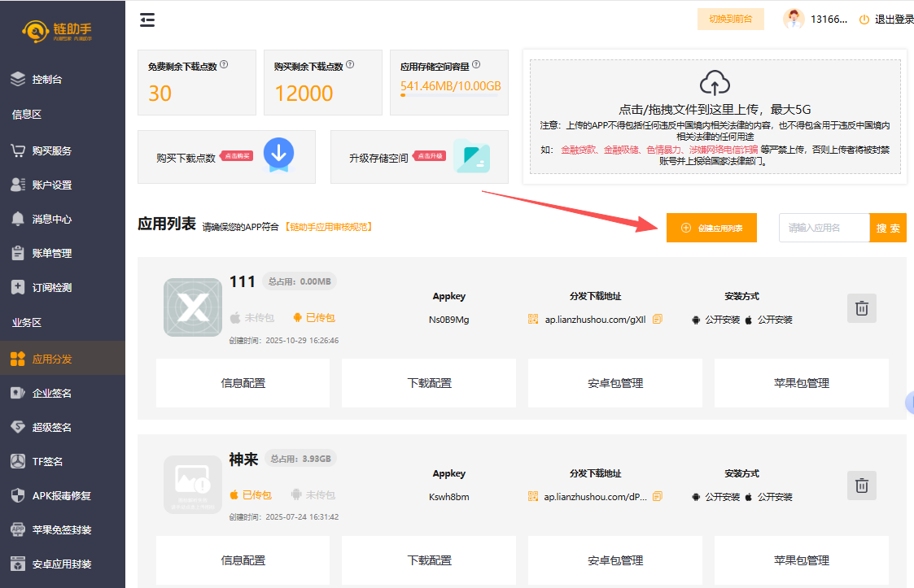The image size is (914, 588).
Task: Delete the 111 app with the trash icon
Action: point(861,308)
